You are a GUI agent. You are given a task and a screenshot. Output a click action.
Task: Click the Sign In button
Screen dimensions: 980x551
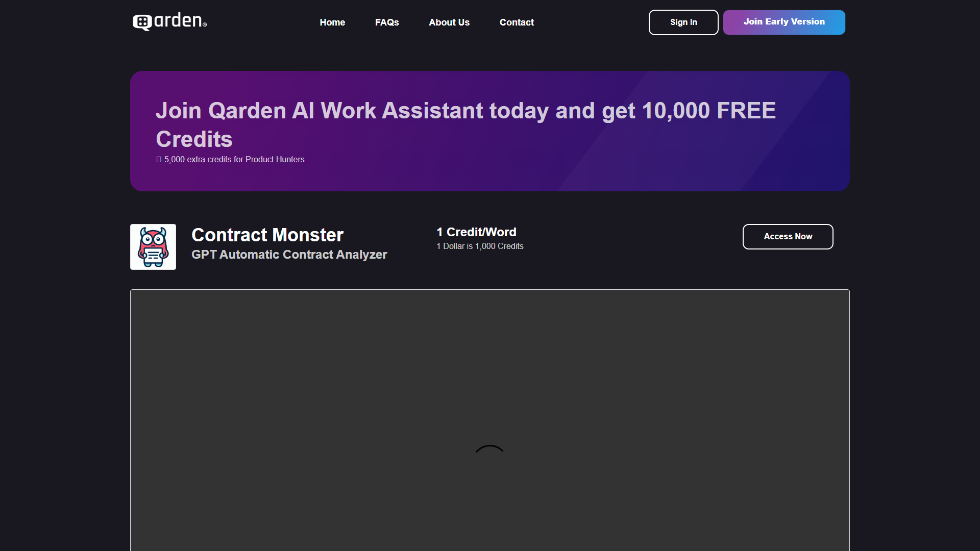click(683, 22)
